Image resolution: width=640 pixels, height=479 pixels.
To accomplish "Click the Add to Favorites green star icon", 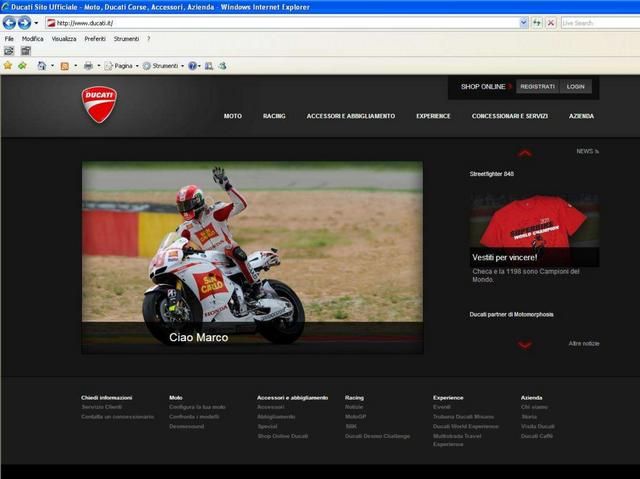I will (22, 65).
